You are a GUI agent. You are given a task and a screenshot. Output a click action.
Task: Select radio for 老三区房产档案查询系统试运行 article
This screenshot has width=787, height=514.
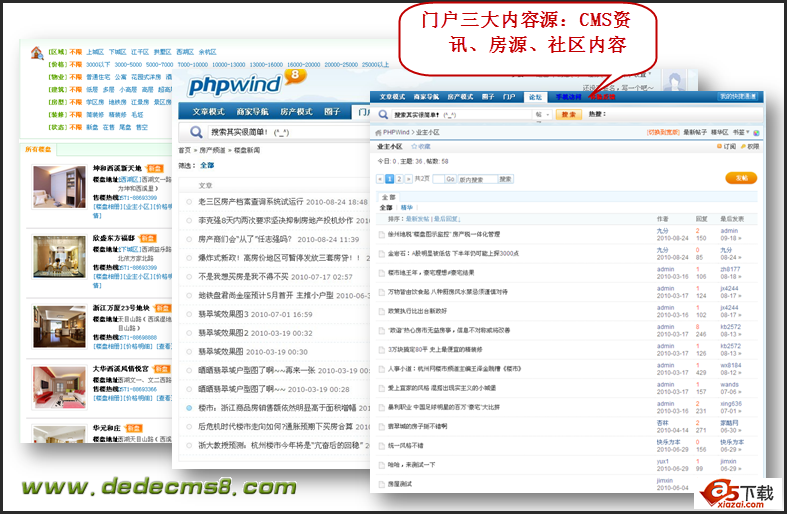tap(188, 201)
